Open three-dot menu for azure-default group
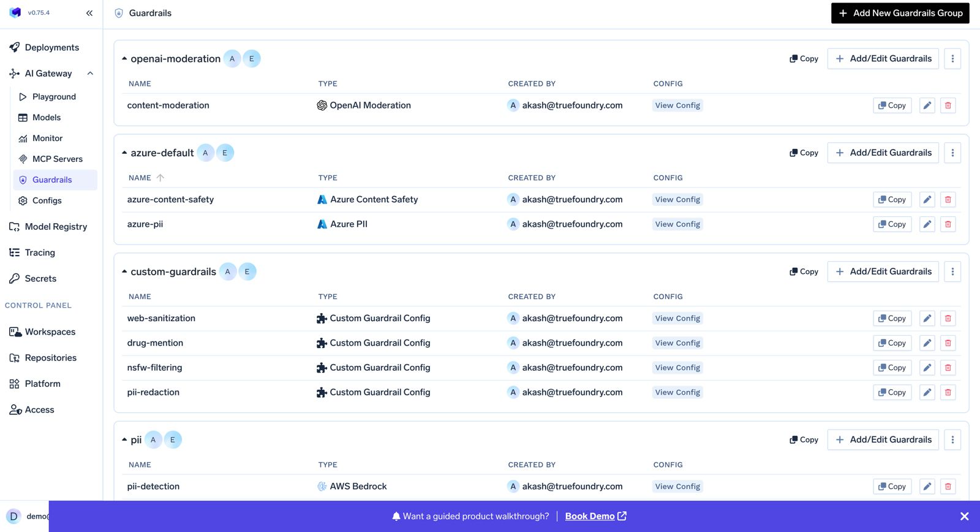Viewport: 980px width, 532px height. click(952, 153)
